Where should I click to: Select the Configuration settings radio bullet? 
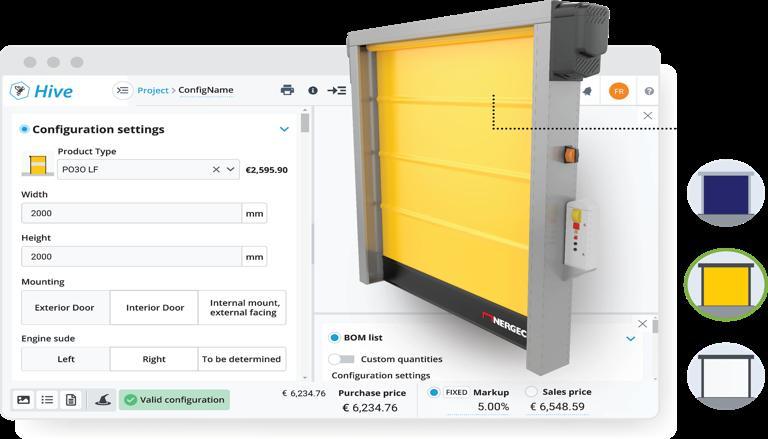(x=24, y=129)
